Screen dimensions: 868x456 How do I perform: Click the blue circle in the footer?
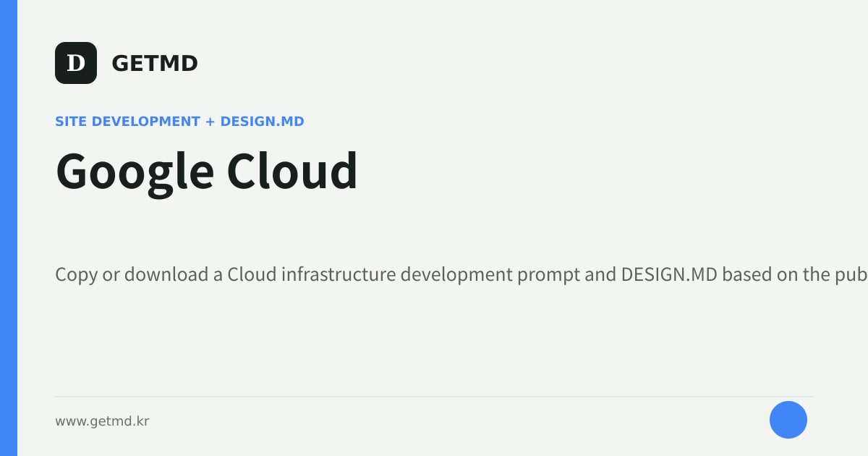tap(788, 420)
